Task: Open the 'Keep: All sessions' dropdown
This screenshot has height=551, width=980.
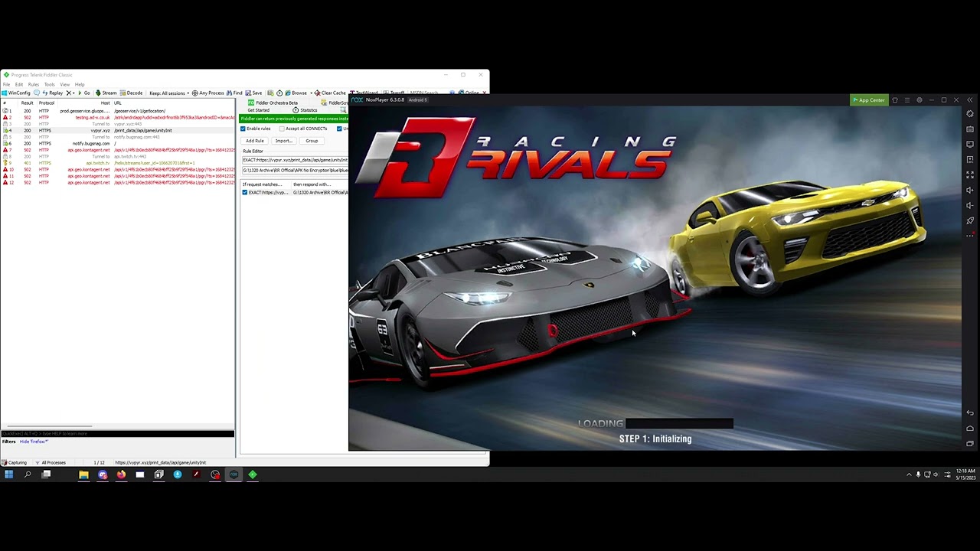Action: pos(169,93)
